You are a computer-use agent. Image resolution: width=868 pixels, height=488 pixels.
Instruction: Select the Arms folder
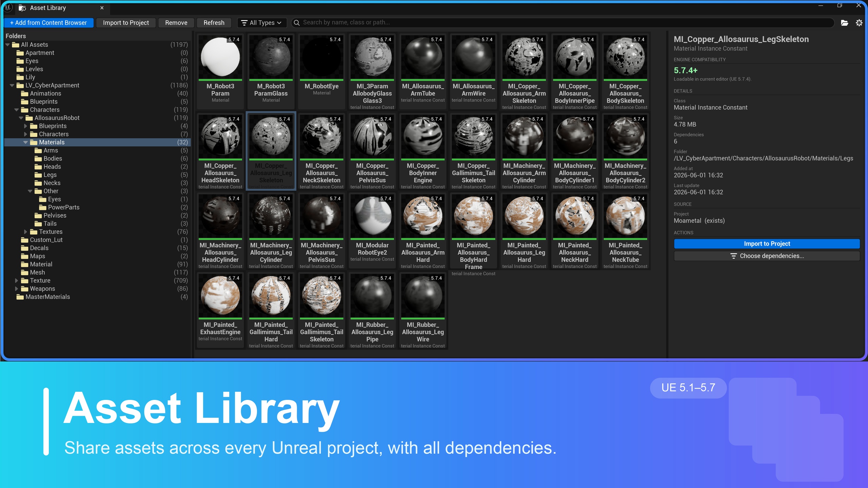98,150
